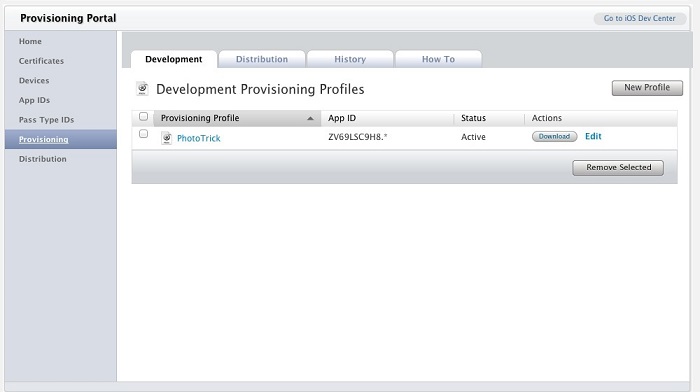The image size is (700, 392).
Task: Click the PhotoTrick profile file icon
Action: click(x=167, y=138)
